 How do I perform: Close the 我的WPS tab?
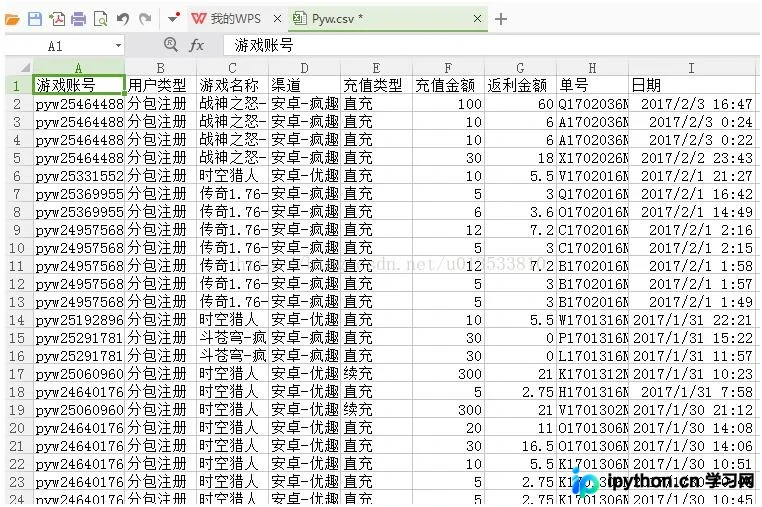[x=277, y=19]
